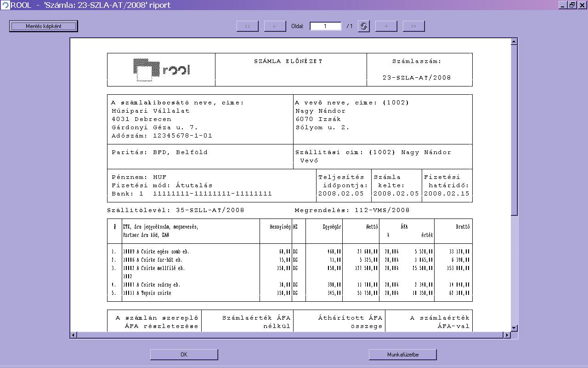The height and width of the screenshot is (368, 588).
Task: Click invoice number 23-SZLA-AT/2008 cell
Action: [417, 77]
